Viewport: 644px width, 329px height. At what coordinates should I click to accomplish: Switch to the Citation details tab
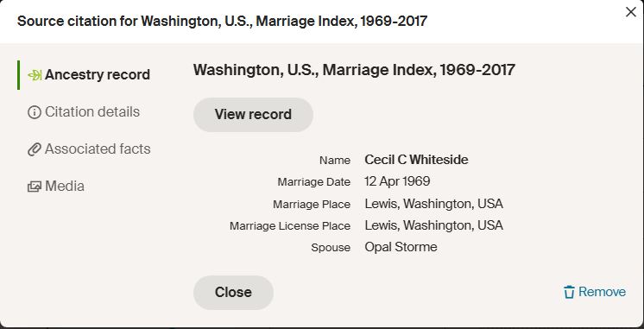(x=92, y=111)
